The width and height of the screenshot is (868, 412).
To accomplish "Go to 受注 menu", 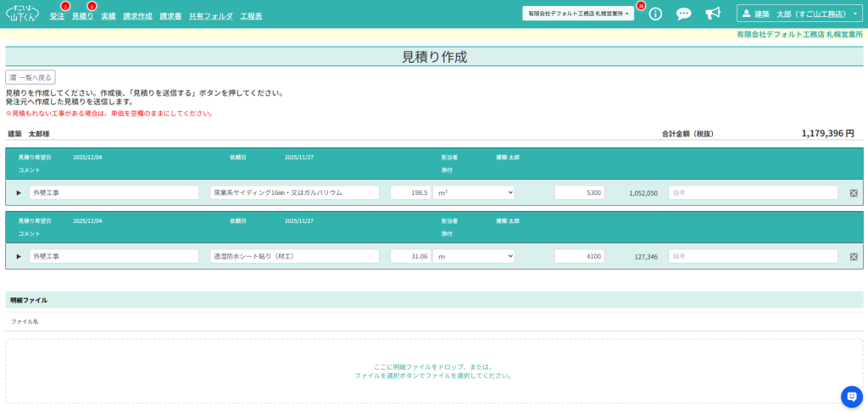I will click(57, 16).
